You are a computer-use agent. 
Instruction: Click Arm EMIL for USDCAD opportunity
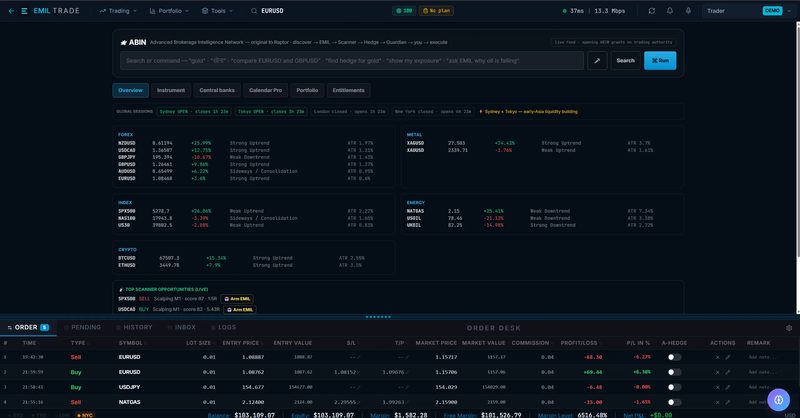[240, 310]
